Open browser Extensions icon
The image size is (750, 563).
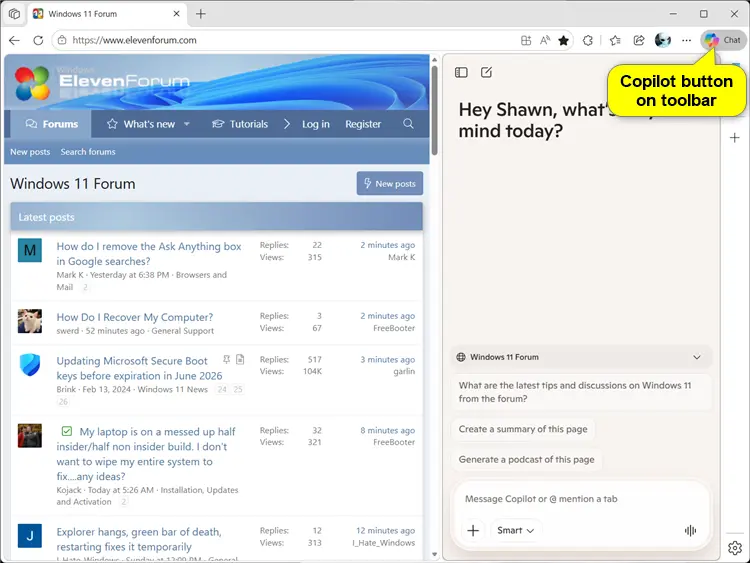click(588, 40)
